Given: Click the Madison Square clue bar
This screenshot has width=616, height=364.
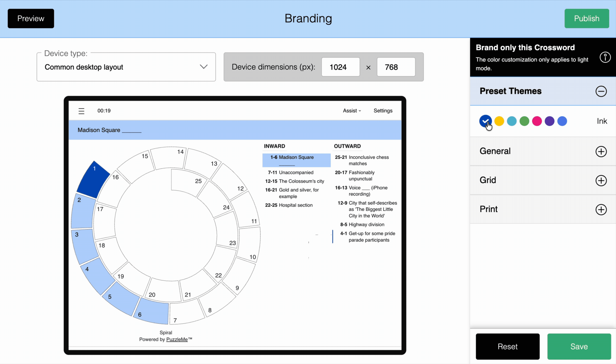Looking at the screenshot, I should 235,130.
